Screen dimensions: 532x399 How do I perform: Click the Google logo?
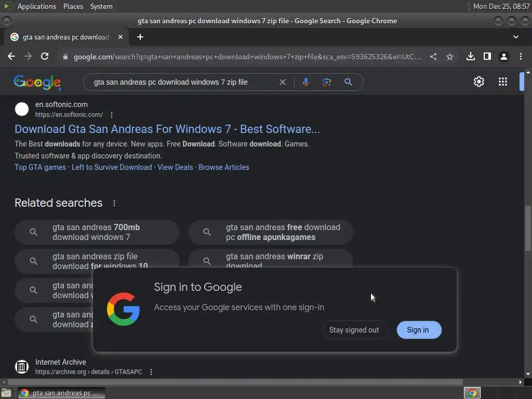pyautogui.click(x=37, y=83)
